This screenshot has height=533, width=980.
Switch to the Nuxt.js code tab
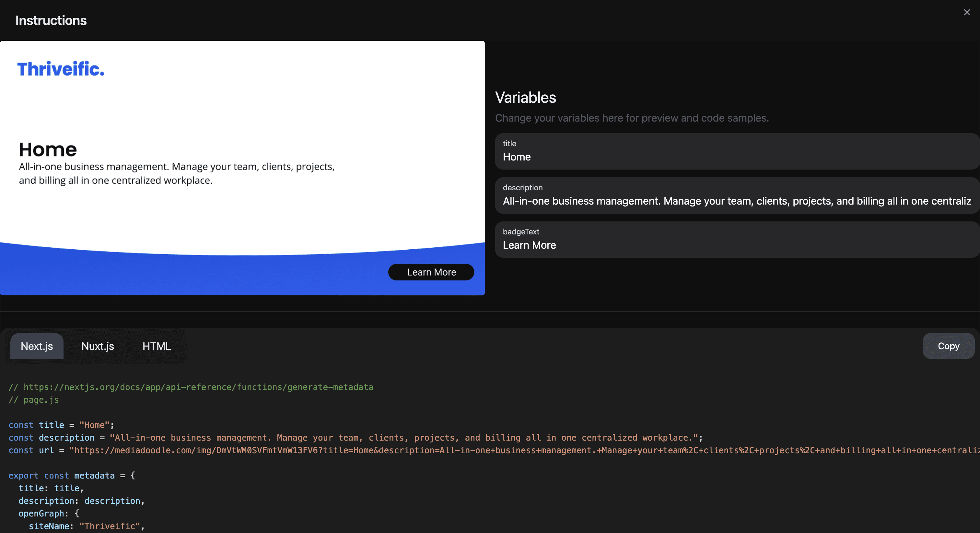98,346
